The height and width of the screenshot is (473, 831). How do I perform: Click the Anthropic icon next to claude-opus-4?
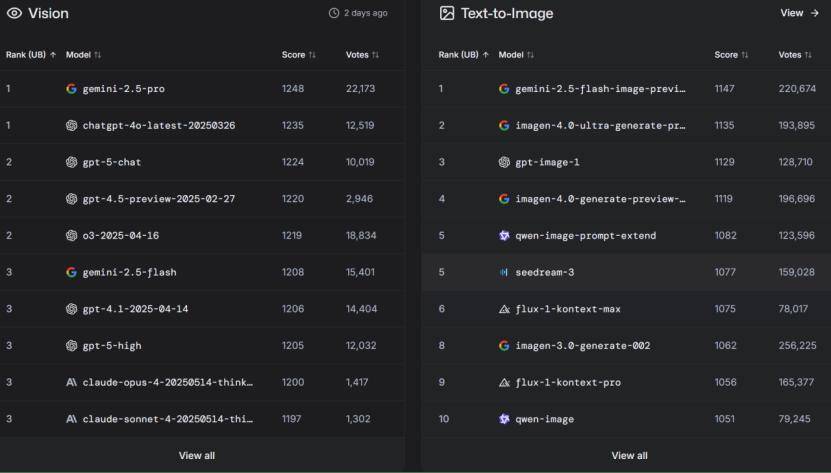tap(71, 382)
